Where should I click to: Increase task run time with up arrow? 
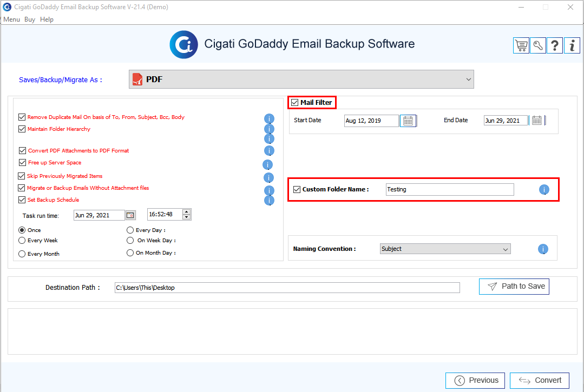[x=187, y=212]
